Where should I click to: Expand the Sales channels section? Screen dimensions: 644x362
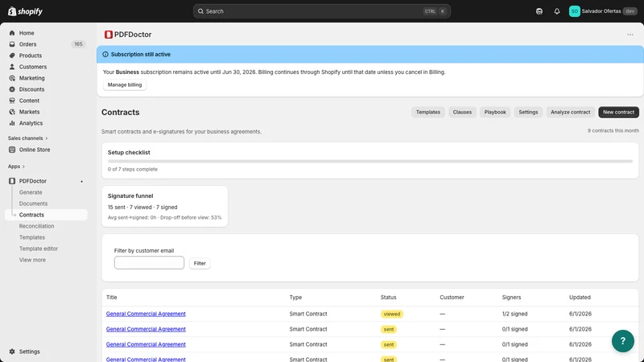coord(28,138)
